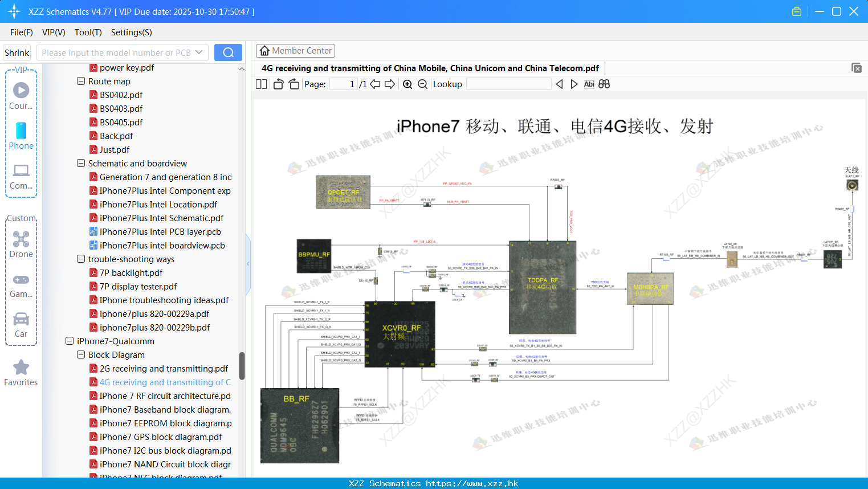Find next lookup result
Screen dimensions: 868x489
point(574,84)
